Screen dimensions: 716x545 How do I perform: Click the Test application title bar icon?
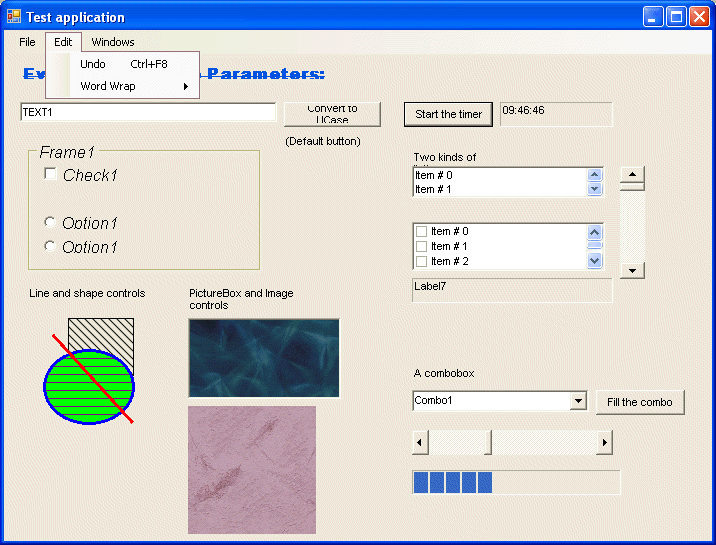point(14,17)
